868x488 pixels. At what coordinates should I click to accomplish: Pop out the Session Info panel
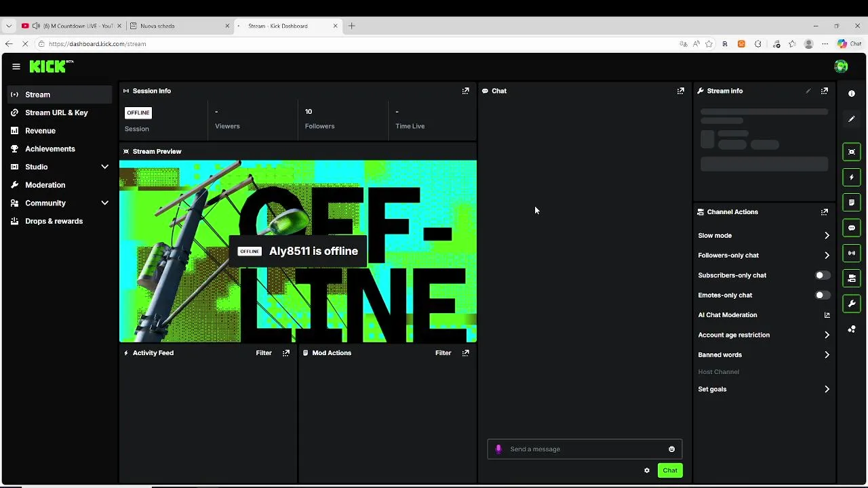[x=465, y=91]
